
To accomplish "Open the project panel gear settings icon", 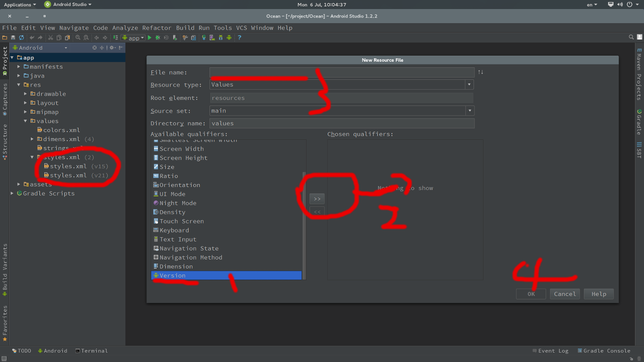I will tap(112, 48).
